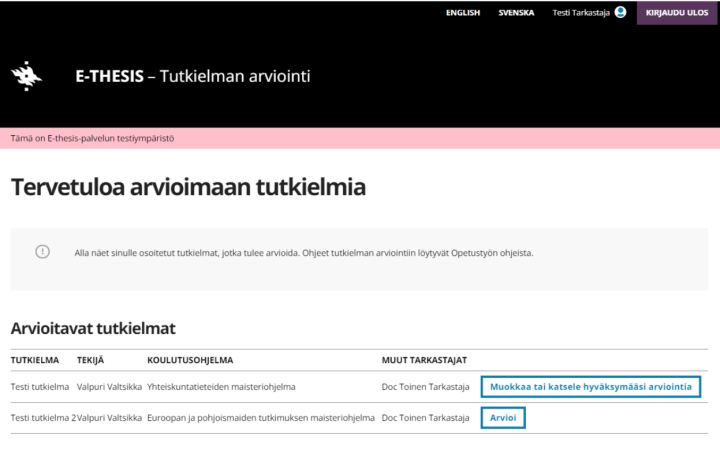Click E-THESIS – Tutkielman arviointi site title
The height and width of the screenshot is (453, 720).
tap(193, 76)
